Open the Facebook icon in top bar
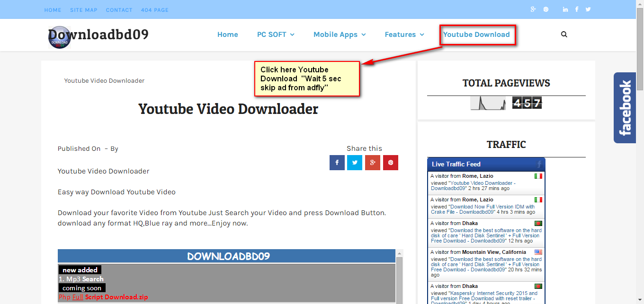The image size is (644, 304). pyautogui.click(x=577, y=9)
